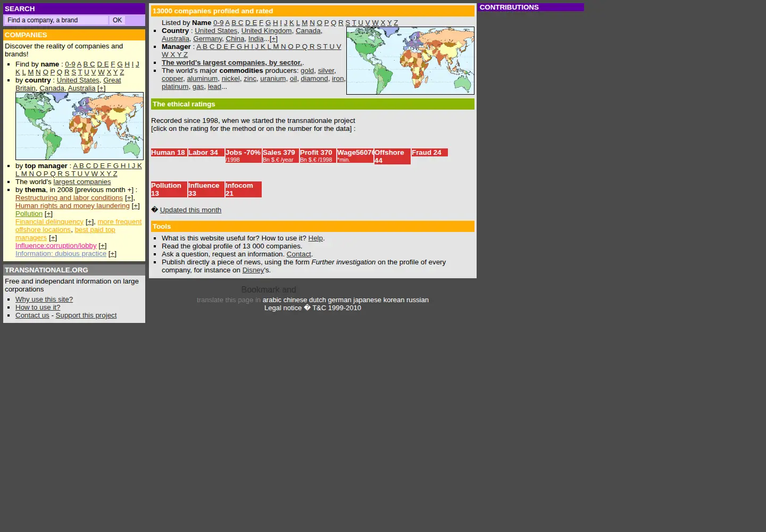Image resolution: width=766 pixels, height=532 pixels.
Task: Expand [+] next to Restructuring and labor conditions
Action: tap(129, 198)
